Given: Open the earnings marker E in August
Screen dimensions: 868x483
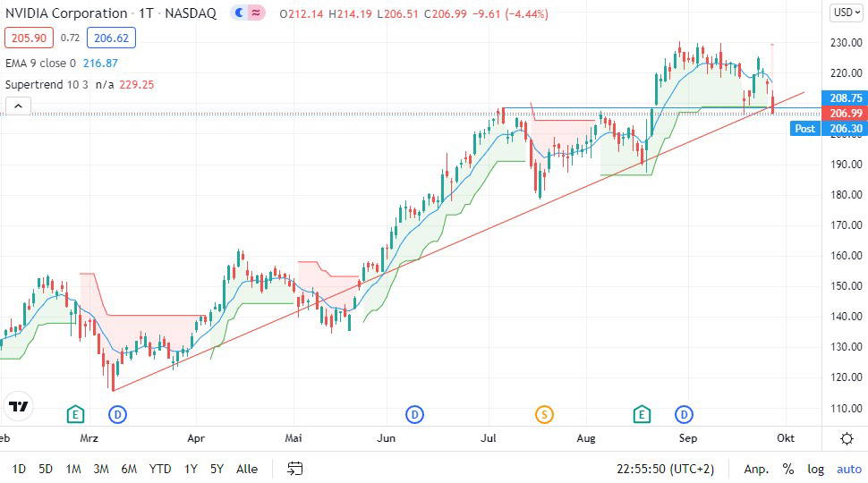Looking at the screenshot, I should click(x=642, y=414).
